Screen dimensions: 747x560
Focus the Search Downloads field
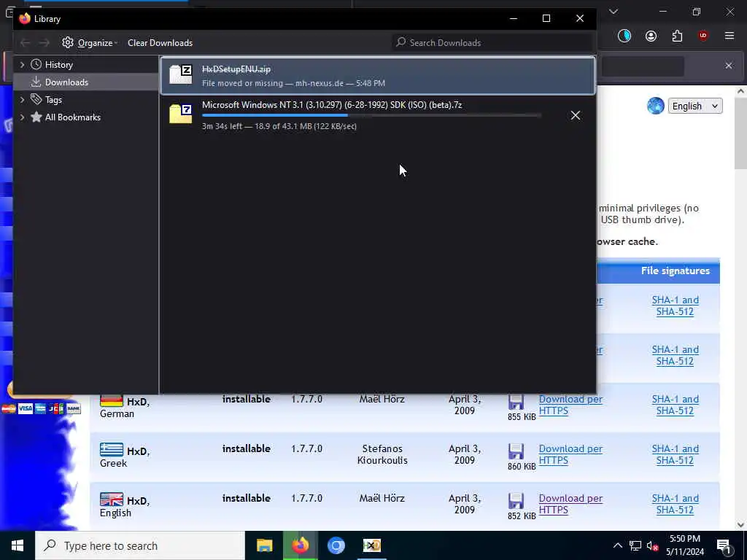point(492,43)
